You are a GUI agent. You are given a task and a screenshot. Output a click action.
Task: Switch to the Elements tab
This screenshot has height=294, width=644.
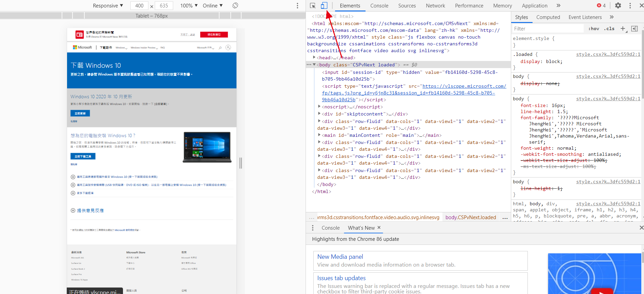pos(350,6)
